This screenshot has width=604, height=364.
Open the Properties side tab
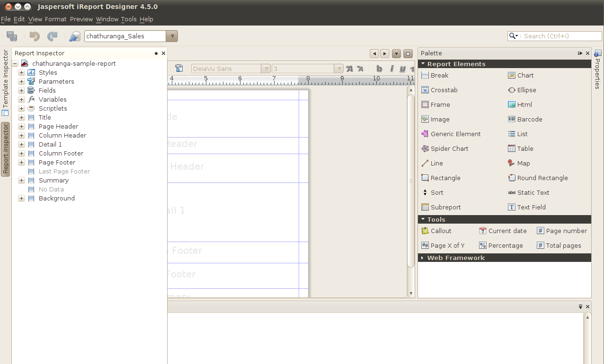598,70
